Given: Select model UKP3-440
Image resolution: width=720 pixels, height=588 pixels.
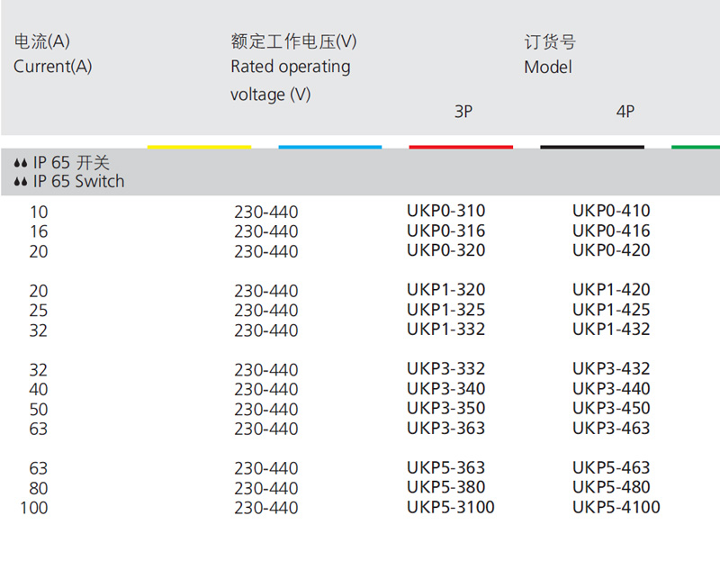Looking at the screenshot, I should tap(611, 389).
